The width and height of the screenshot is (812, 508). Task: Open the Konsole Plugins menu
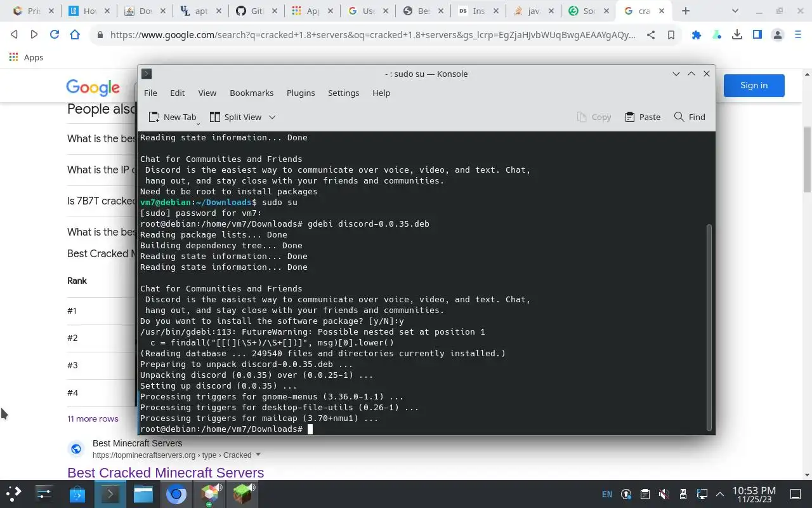(301, 93)
